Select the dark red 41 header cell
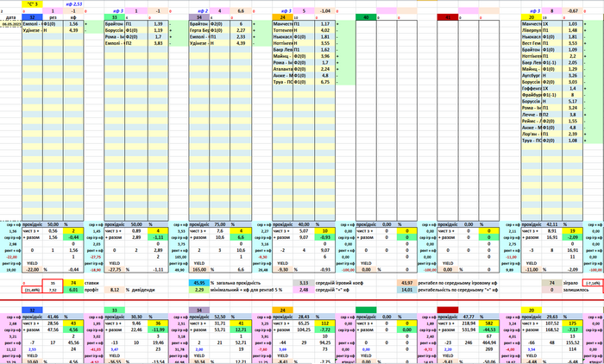Viewport: 604px width, 364px height. (448, 17)
